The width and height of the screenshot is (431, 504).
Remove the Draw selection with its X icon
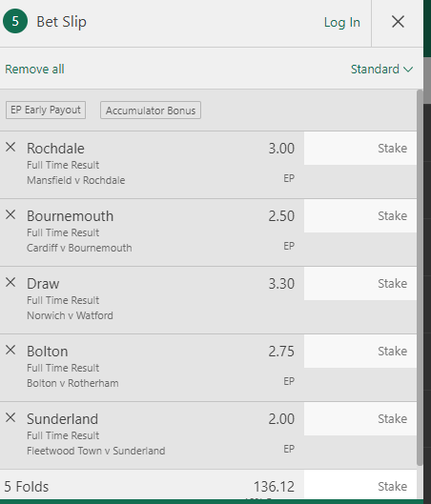pos(10,283)
